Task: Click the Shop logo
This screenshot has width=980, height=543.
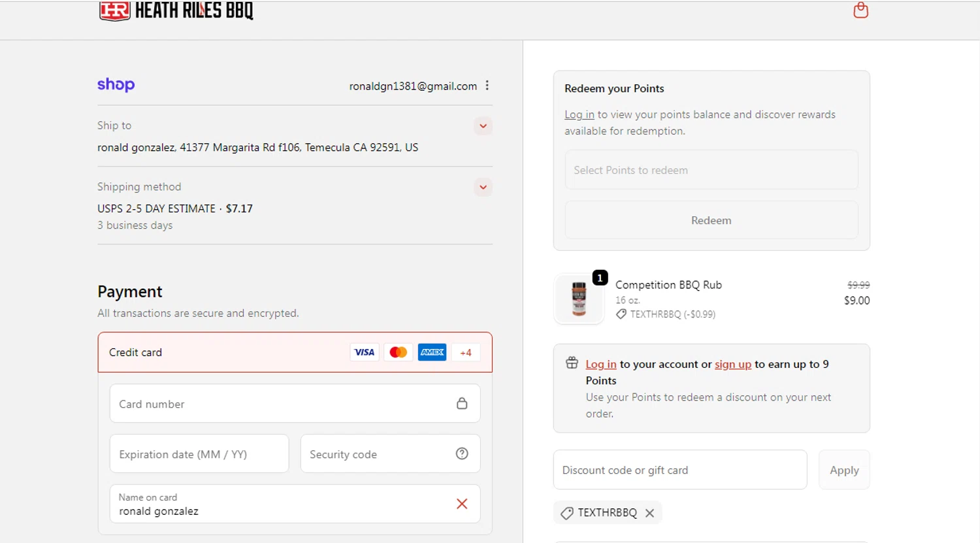Action: pyautogui.click(x=116, y=84)
